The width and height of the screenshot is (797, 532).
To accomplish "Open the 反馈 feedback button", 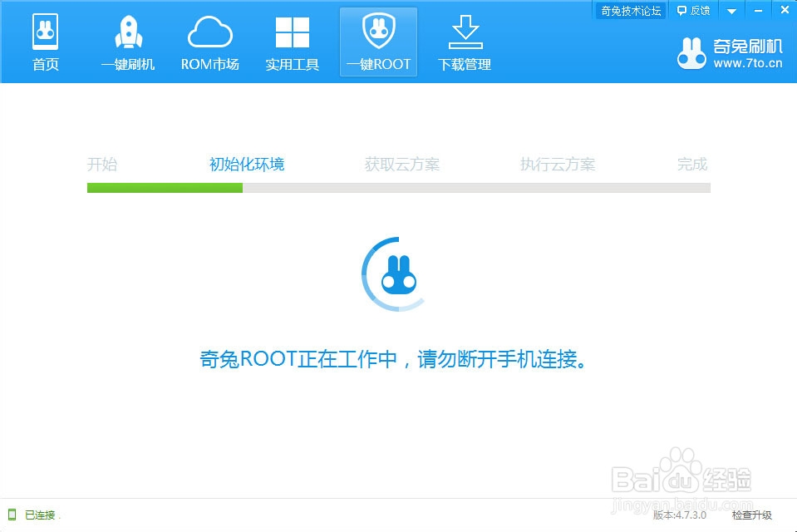I will coord(693,11).
